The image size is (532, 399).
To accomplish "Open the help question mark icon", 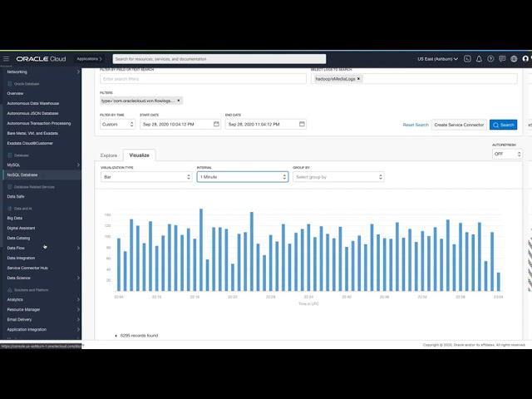I will coord(490,59).
